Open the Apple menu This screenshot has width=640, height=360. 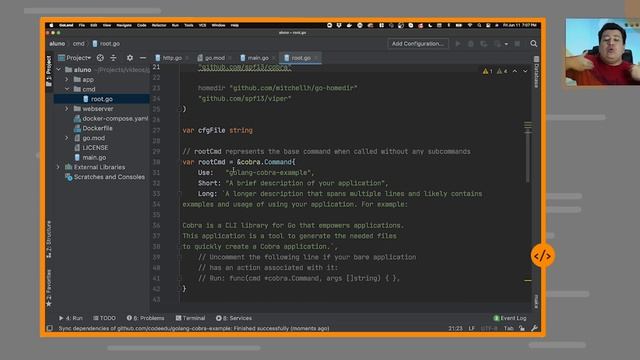51,25
